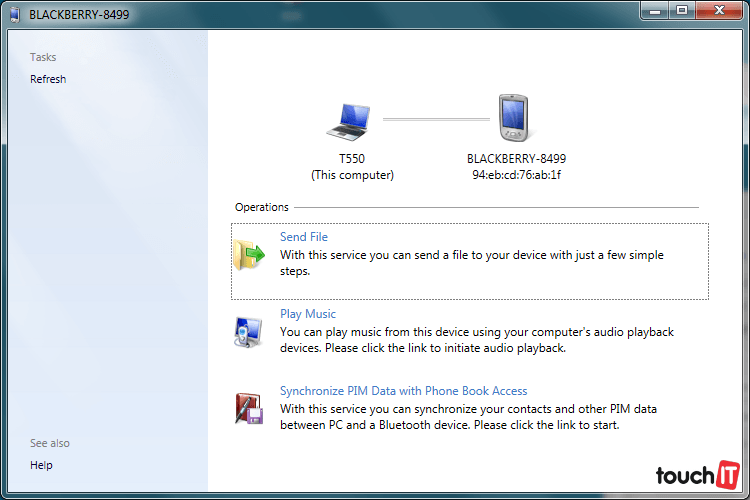The width and height of the screenshot is (750, 500).
Task: Click the phone icon in the title bar
Action: pos(14,15)
